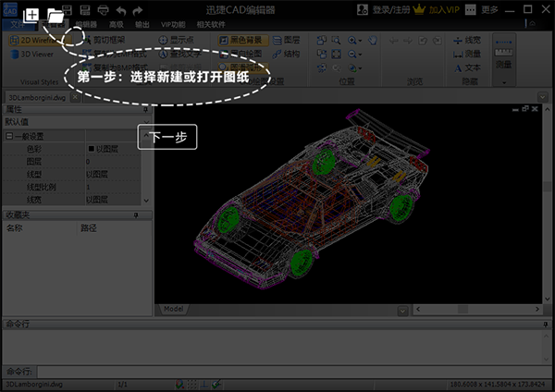Open the zoom in dropdown arrow

click(361, 41)
